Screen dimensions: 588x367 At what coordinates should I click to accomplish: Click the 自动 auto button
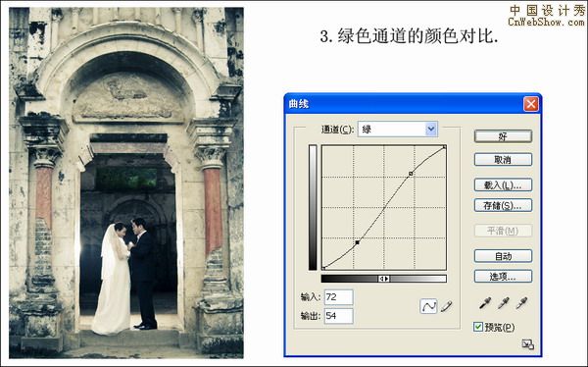tap(503, 256)
